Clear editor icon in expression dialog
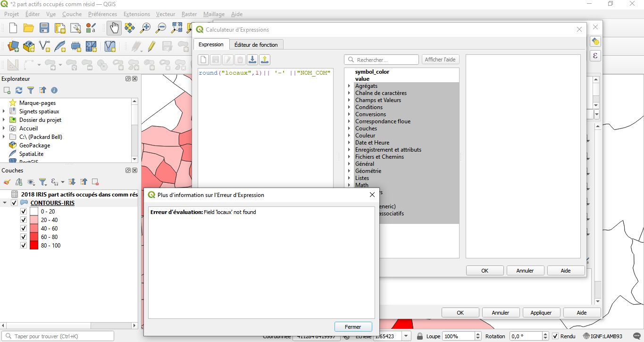644x342 pixels. 203,60
